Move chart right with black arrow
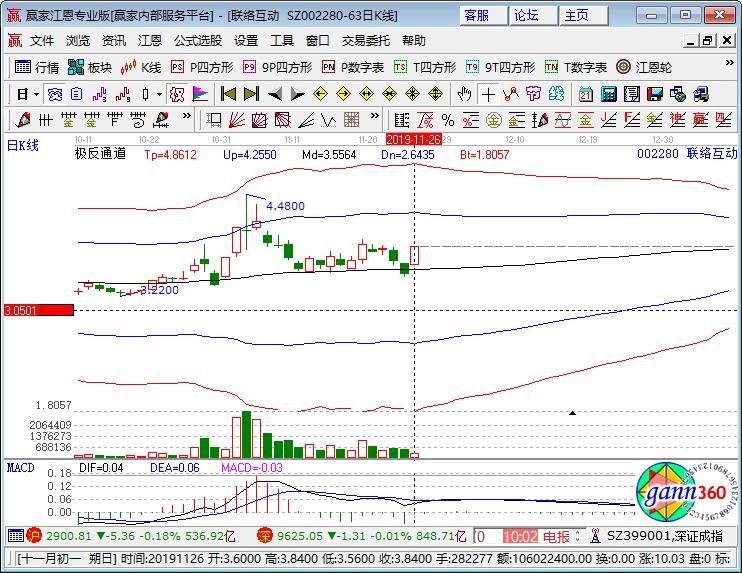Screen dimensions: 742x573 point(297,94)
